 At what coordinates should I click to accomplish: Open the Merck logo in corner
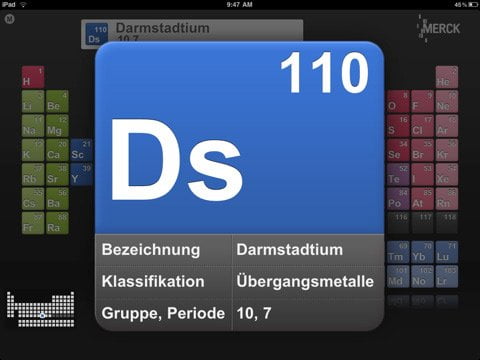[x=439, y=28]
